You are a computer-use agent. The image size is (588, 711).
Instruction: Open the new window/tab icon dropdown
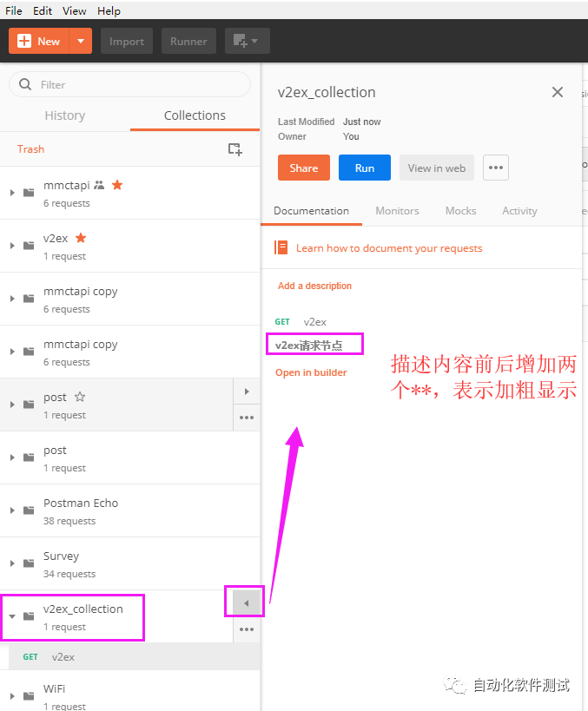(x=247, y=41)
